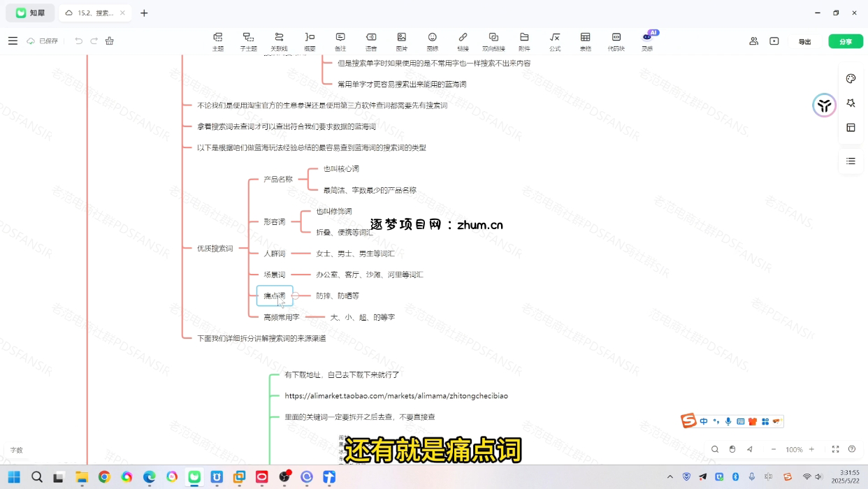868x489 pixels.
Task: Open the pin style sidebar icon
Action: point(851,103)
